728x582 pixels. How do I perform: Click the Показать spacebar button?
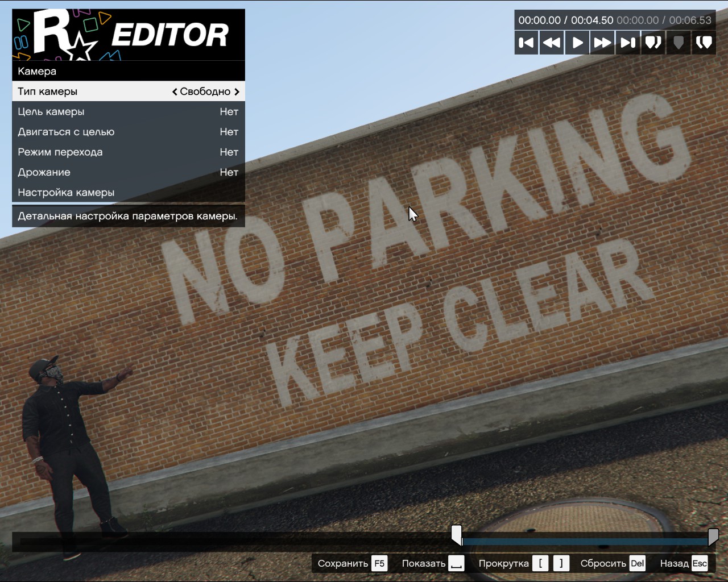tap(433, 563)
